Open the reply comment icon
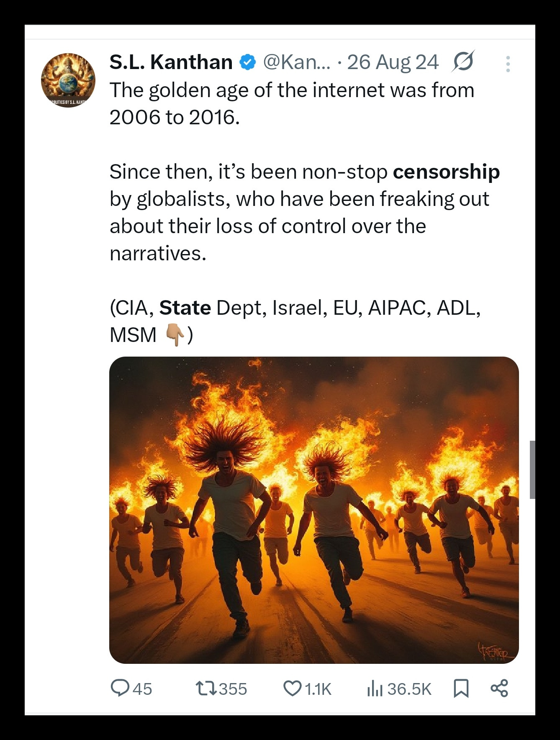The width and height of the screenshot is (560, 740). pyautogui.click(x=120, y=689)
